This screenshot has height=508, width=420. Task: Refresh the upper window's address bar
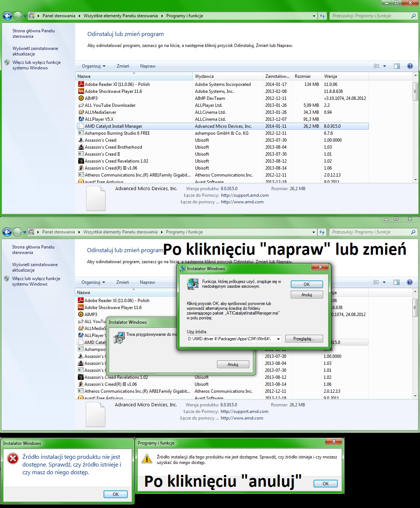[322, 16]
